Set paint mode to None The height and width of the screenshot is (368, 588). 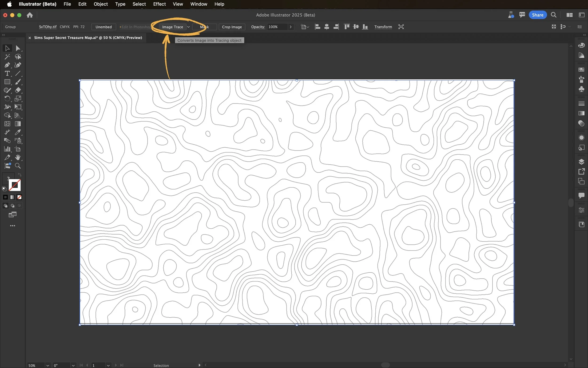click(x=20, y=197)
